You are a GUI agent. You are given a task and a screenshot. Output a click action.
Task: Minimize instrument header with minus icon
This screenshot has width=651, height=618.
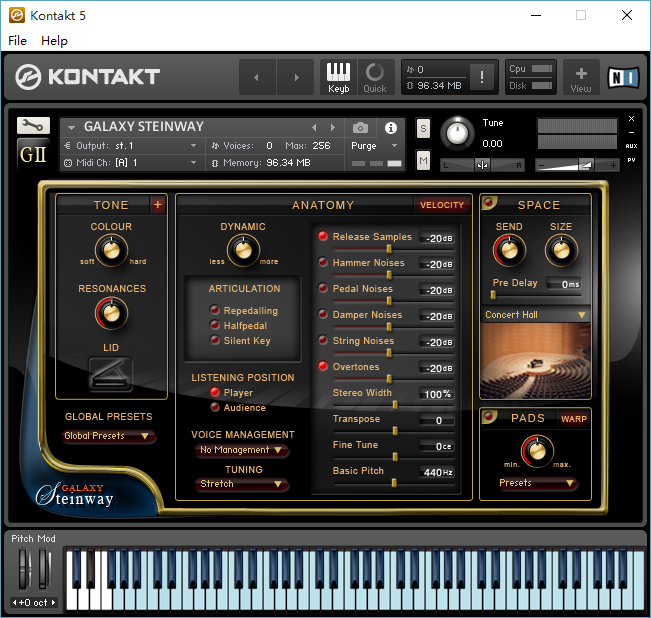631,132
